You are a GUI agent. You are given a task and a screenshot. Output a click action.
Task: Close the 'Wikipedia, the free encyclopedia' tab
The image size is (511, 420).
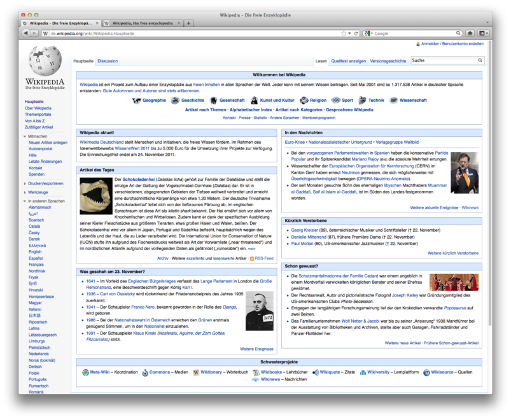coord(179,23)
